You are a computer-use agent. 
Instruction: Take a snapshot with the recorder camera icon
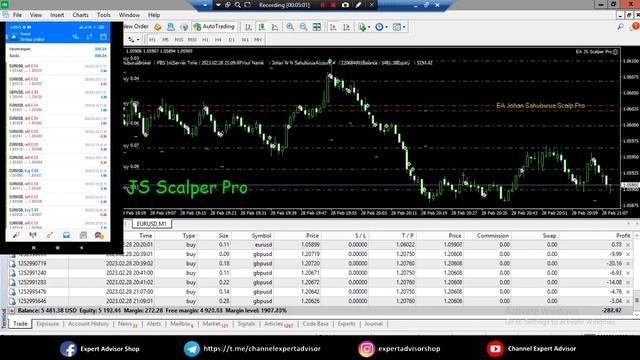click(345, 5)
